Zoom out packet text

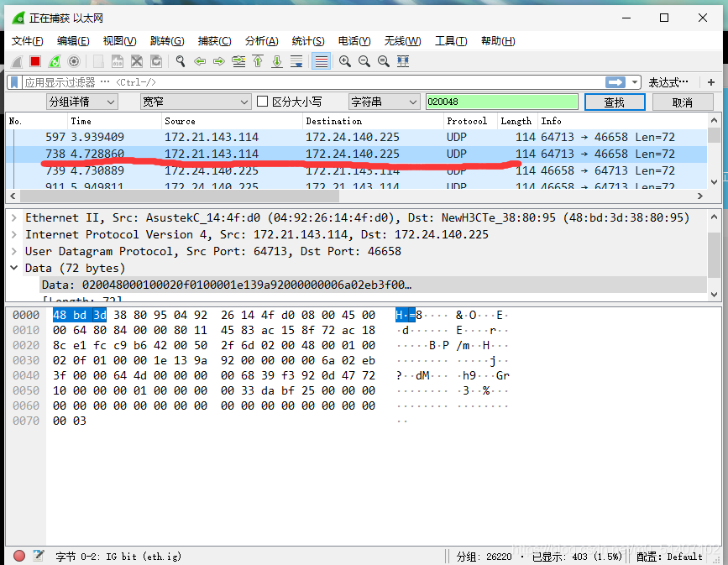(x=364, y=61)
